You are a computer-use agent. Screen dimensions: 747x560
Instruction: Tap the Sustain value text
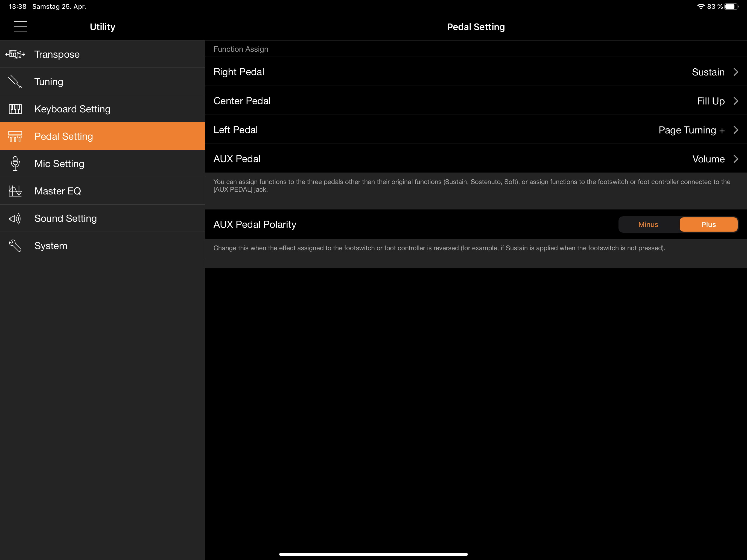coord(708,72)
